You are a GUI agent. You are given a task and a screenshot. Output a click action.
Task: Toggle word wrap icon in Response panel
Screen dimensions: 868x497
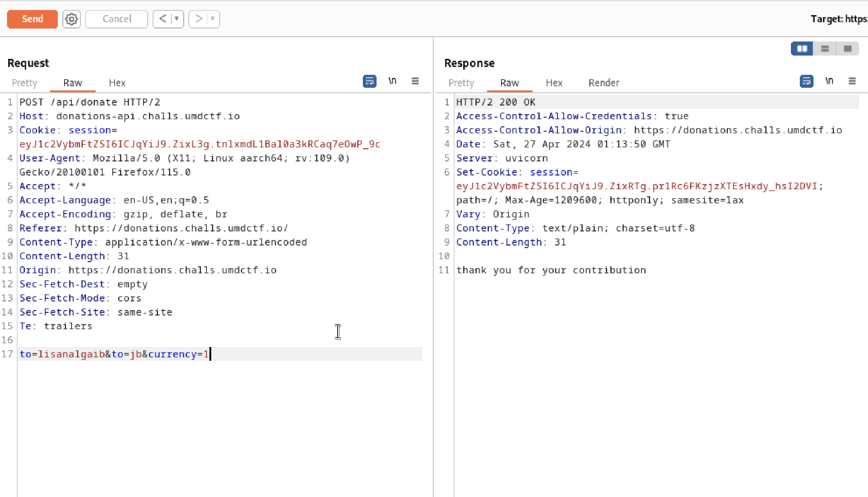pyautogui.click(x=806, y=81)
